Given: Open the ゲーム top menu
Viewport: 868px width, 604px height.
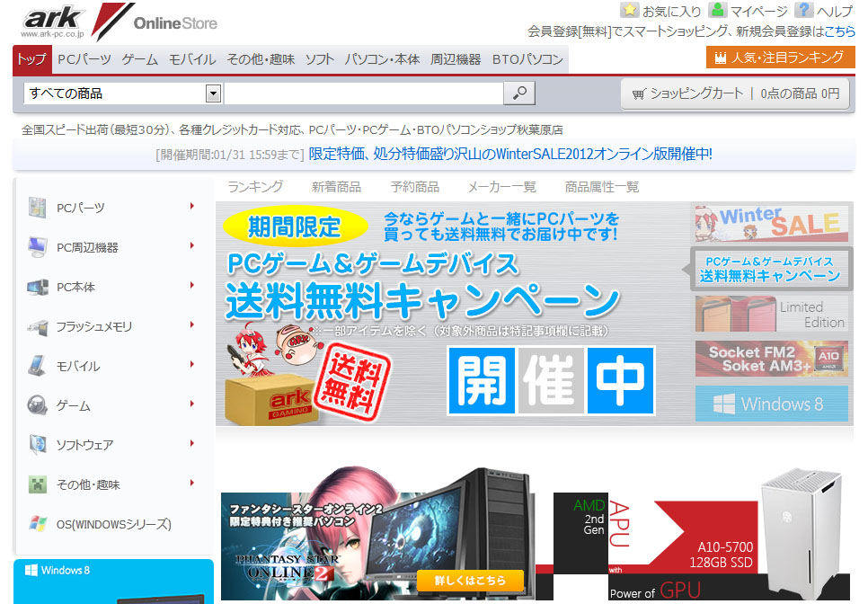Looking at the screenshot, I should click(139, 59).
